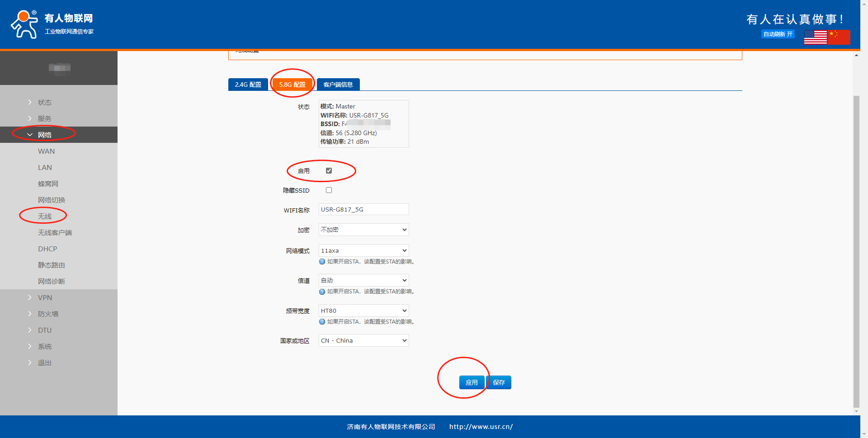Open the 国家或地区 country dropdown
Image resolution: width=868 pixels, height=438 pixels.
363,340
